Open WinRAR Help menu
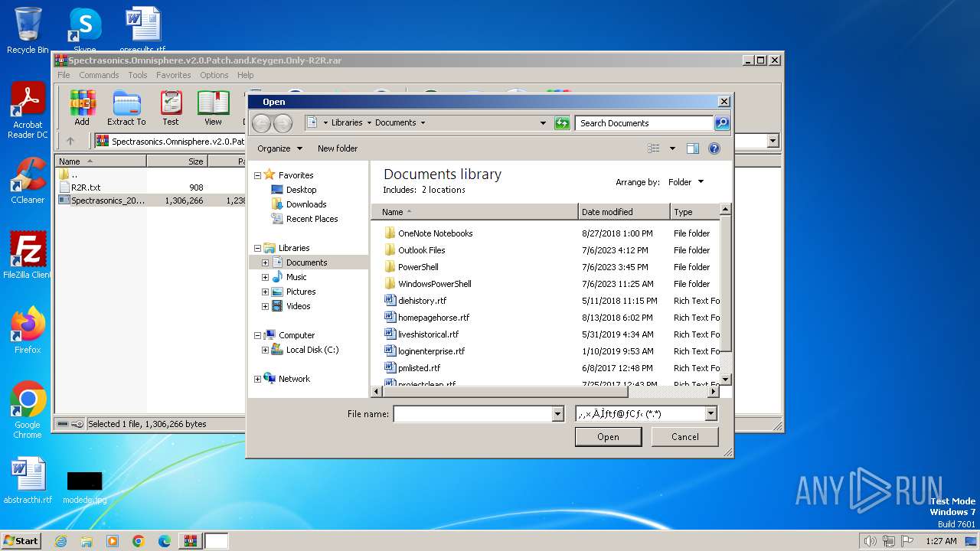Viewport: 980px width, 551px height. pos(245,75)
